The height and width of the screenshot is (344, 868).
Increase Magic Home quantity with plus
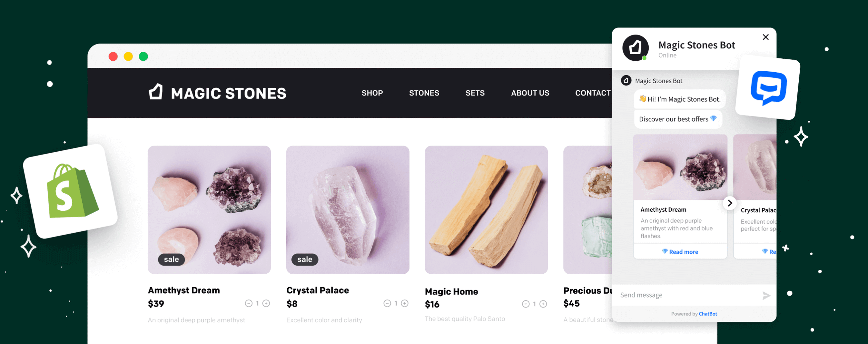(x=543, y=304)
